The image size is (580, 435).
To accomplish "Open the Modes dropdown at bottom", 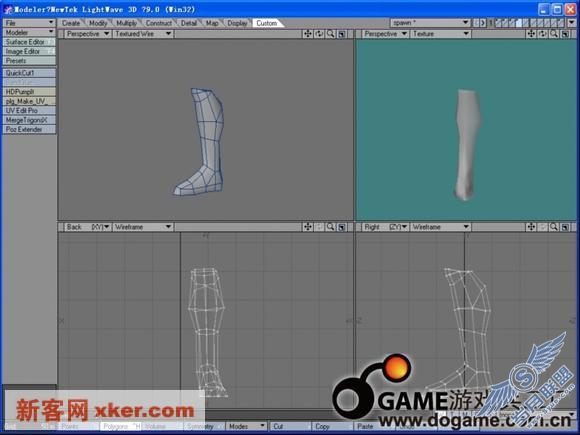I will click(246, 426).
